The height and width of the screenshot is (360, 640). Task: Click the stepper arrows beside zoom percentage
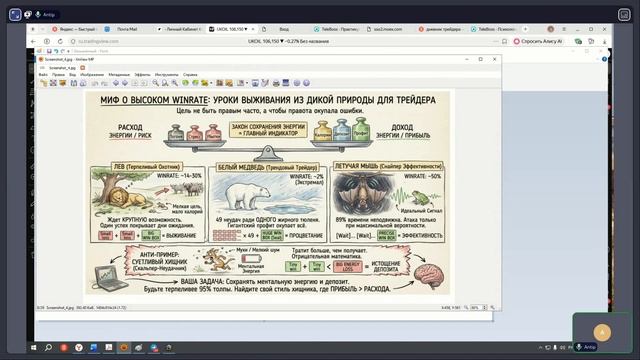coord(484,308)
